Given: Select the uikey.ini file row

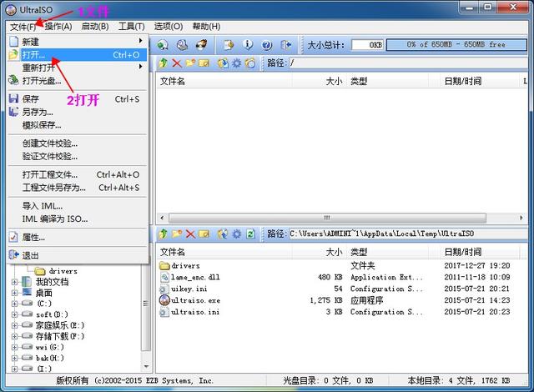Looking at the screenshot, I should tap(340, 289).
